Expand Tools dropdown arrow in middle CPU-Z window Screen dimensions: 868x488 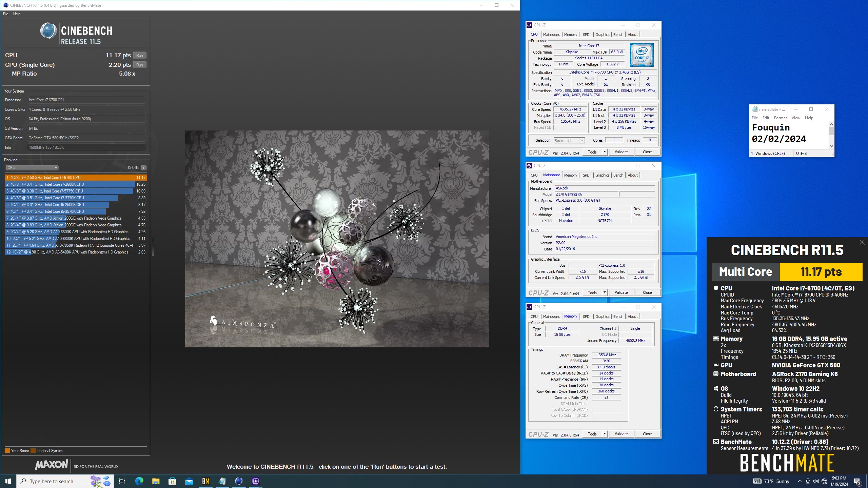[x=605, y=292]
